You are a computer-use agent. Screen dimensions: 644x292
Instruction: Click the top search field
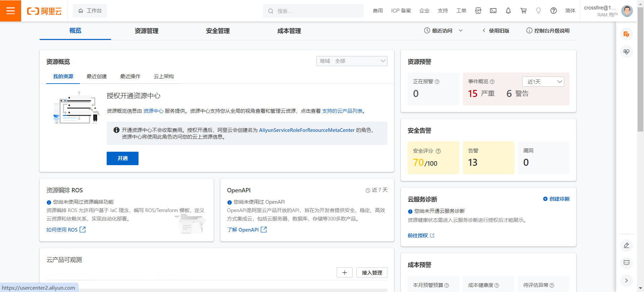click(313, 11)
